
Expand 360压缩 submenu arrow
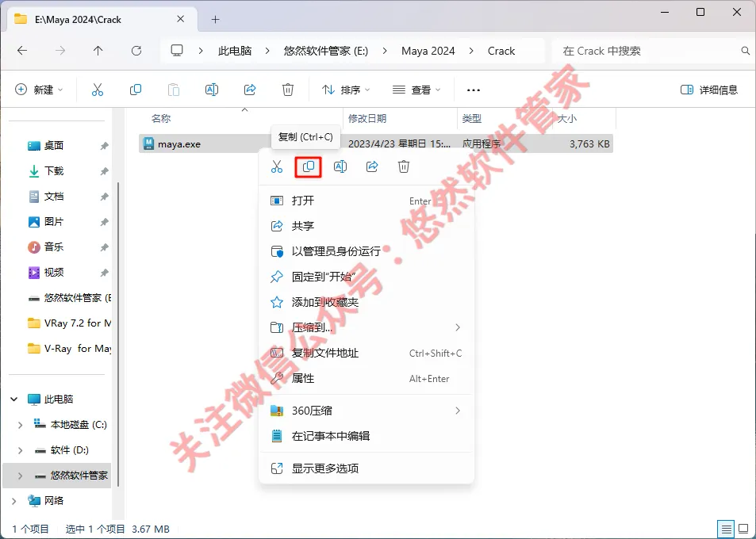point(458,411)
